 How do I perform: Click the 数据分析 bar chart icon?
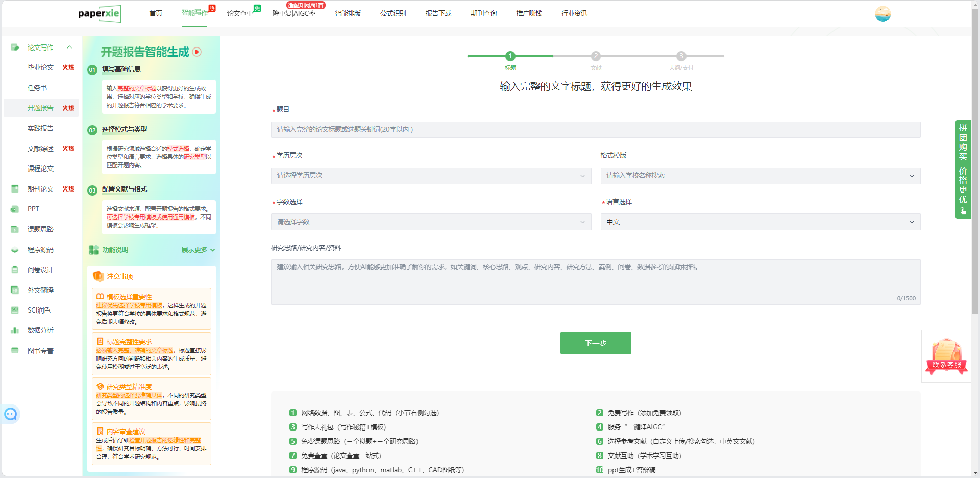click(15, 331)
